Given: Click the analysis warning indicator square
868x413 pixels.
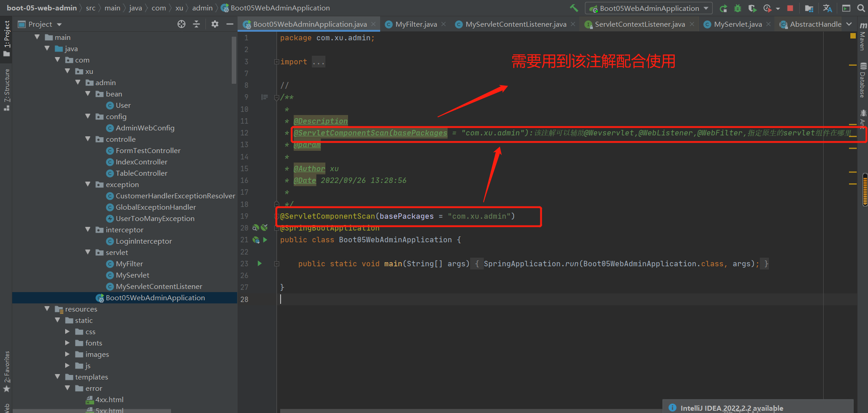Looking at the screenshot, I should coord(853,36).
